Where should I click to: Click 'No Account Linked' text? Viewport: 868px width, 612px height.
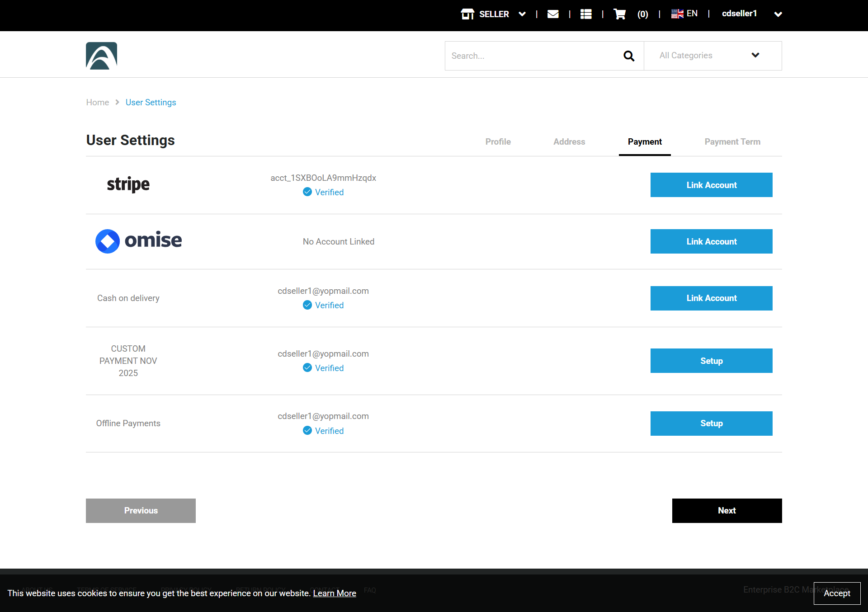pos(339,241)
